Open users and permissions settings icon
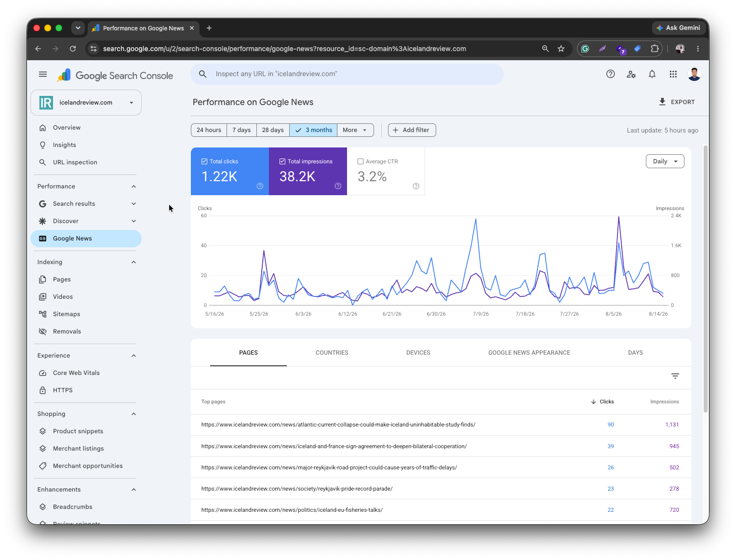Image resolution: width=736 pixels, height=560 pixels. click(631, 74)
